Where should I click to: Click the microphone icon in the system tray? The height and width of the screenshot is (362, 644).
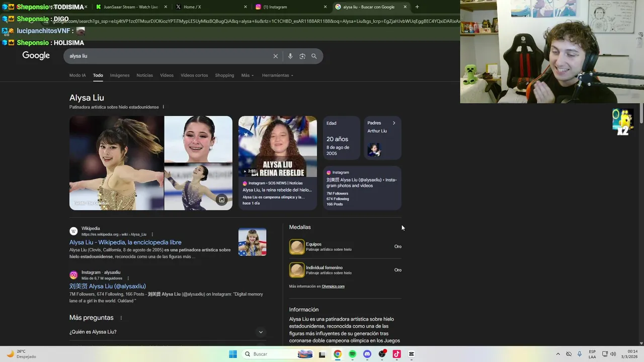tap(580, 354)
